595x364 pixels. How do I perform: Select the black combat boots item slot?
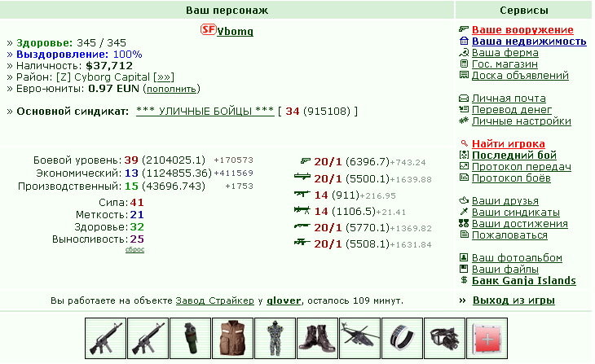coord(318,338)
